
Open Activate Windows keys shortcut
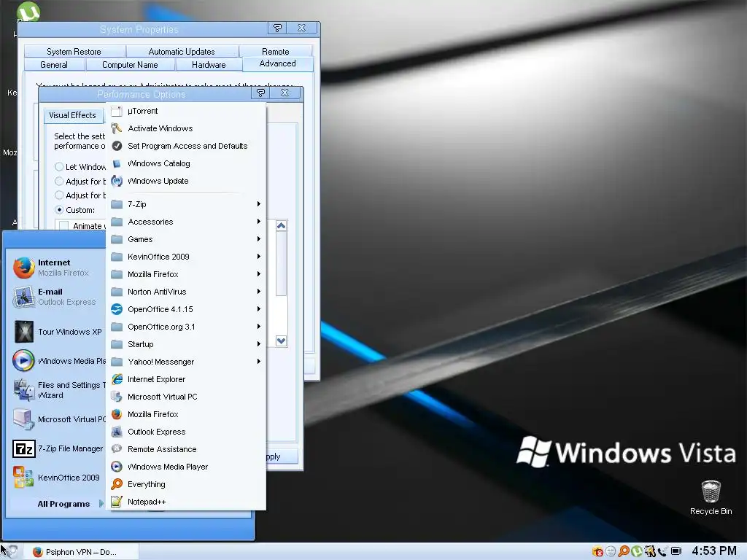pyautogui.click(x=186, y=128)
